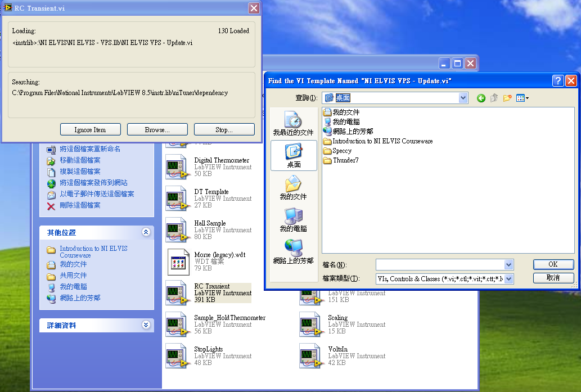Screen dimensions: 581x392
Task: Collapse the 其他位置 panel
Action: (146, 232)
